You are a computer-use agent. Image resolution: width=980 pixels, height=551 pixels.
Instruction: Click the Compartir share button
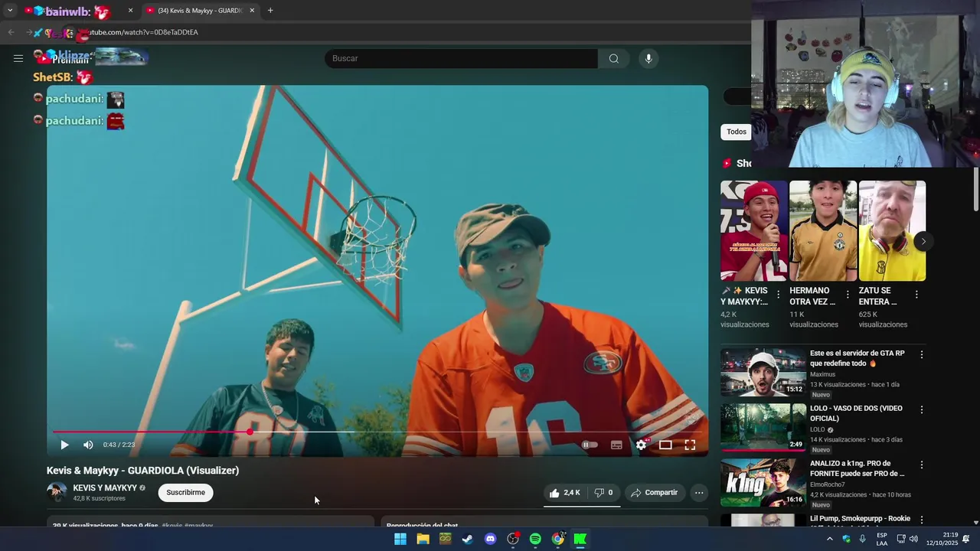[655, 493]
